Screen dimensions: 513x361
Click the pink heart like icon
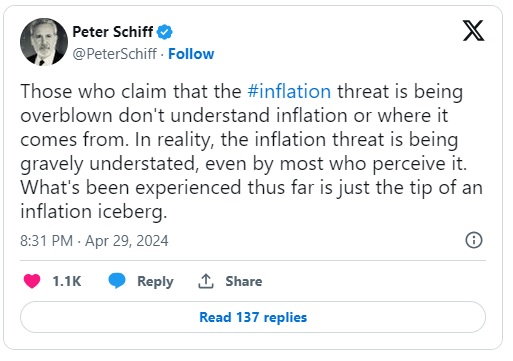point(32,281)
